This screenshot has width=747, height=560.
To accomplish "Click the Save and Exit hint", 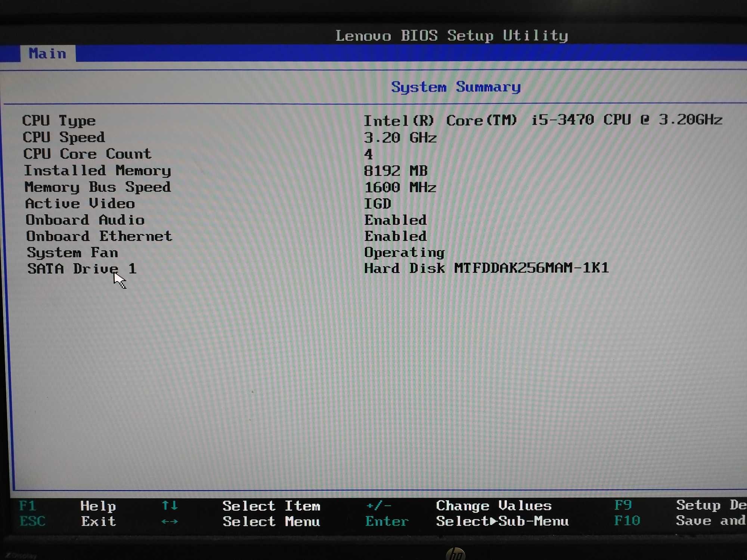I will (x=711, y=521).
